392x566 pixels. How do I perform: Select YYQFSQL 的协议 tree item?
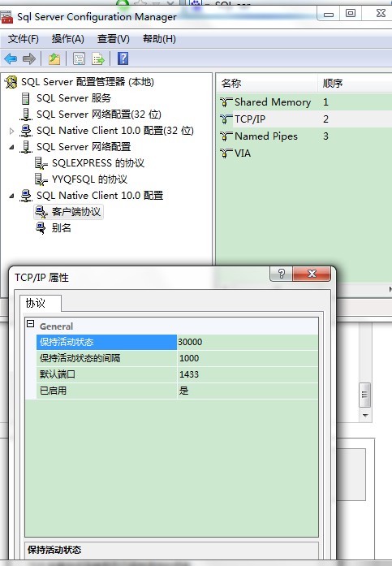(89, 179)
